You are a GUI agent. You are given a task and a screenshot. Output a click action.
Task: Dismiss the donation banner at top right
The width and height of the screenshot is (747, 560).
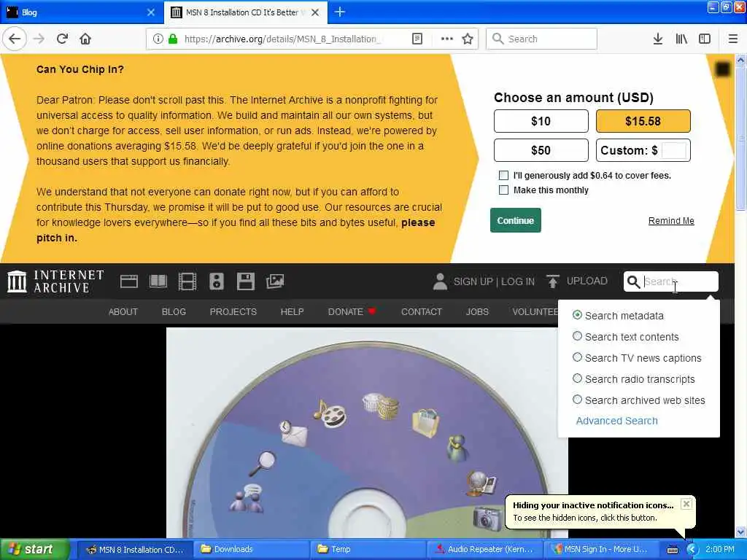click(x=723, y=69)
